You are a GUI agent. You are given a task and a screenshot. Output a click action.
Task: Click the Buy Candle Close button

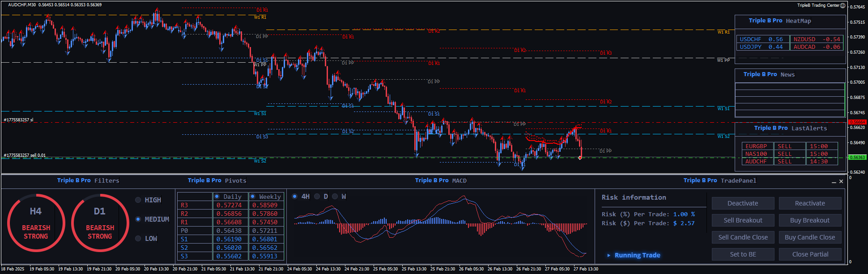(x=810, y=237)
